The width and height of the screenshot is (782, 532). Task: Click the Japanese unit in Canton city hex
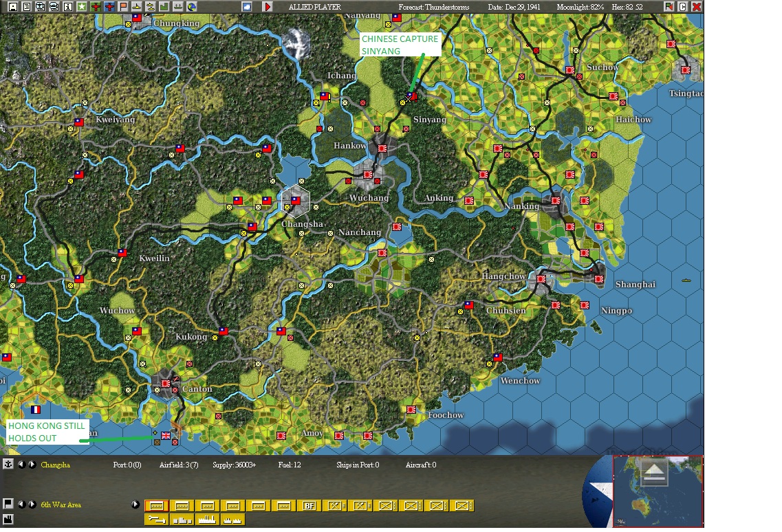[x=165, y=384]
